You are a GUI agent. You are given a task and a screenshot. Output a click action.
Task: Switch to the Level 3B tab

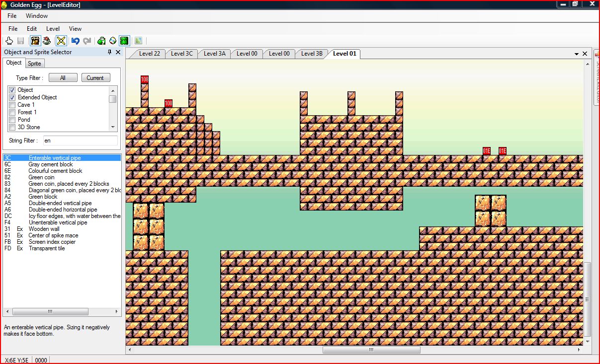point(312,54)
